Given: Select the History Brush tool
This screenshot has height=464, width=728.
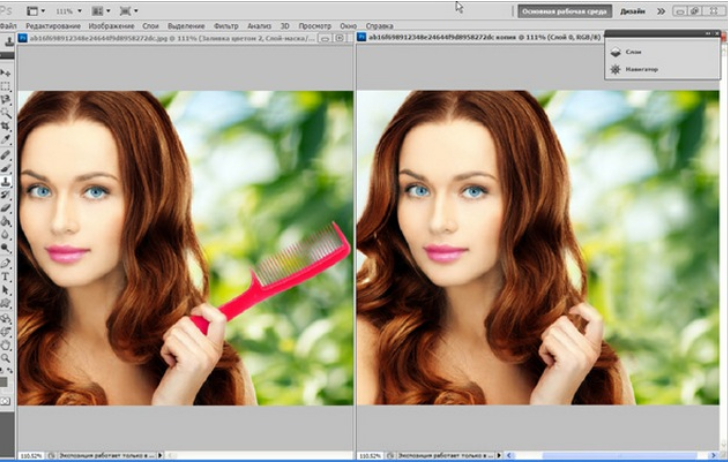Looking at the screenshot, I should 6,195.
